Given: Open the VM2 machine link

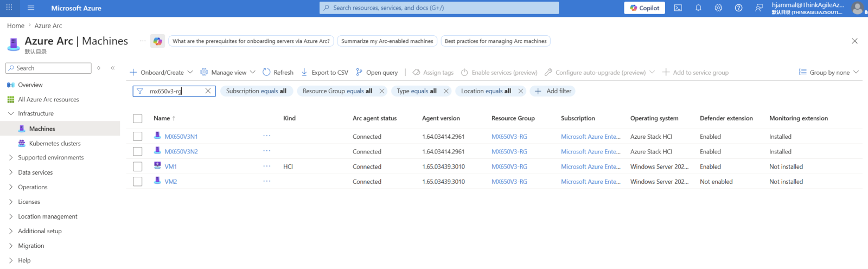Looking at the screenshot, I should point(171,182).
